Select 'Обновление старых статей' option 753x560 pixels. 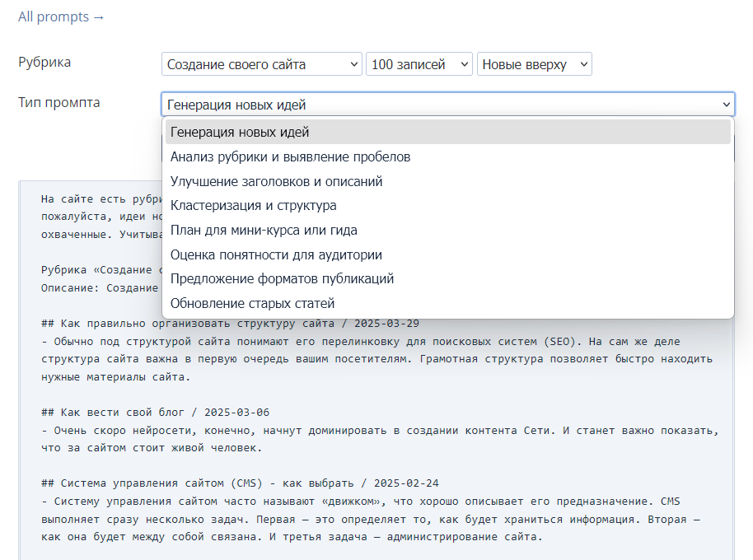448,303
